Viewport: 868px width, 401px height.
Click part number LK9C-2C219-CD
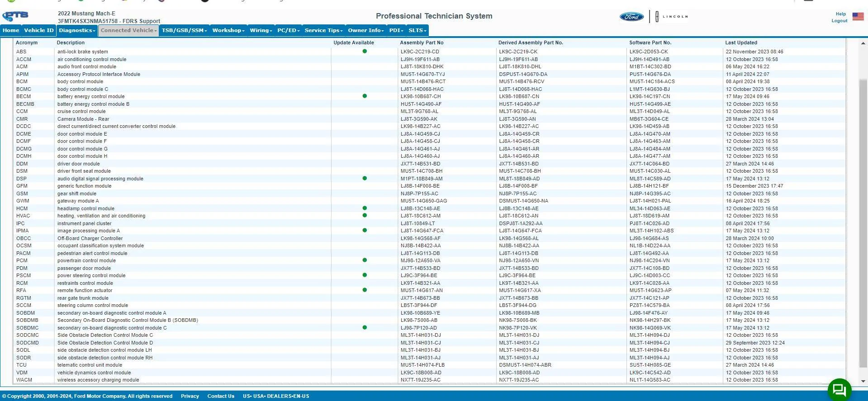coord(420,52)
